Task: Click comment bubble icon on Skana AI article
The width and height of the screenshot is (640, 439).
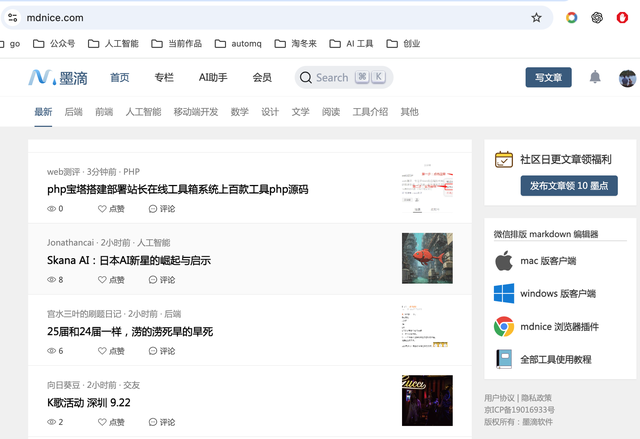Action: pyautogui.click(x=153, y=280)
